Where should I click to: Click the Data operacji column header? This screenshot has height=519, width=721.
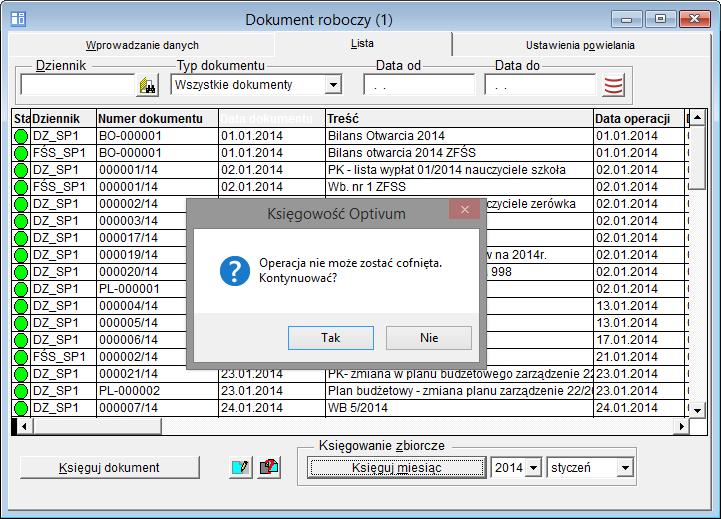pos(639,119)
